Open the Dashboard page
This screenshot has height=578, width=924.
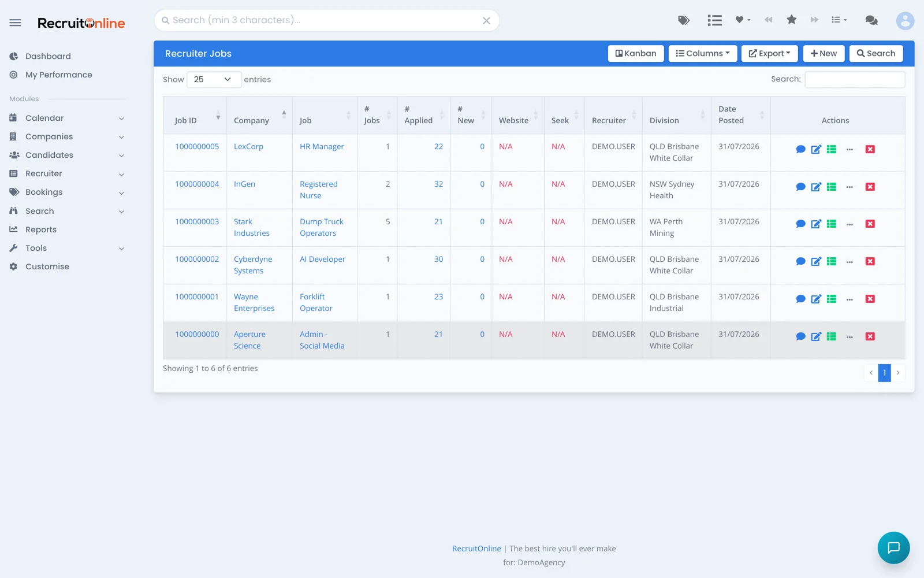[x=48, y=56]
